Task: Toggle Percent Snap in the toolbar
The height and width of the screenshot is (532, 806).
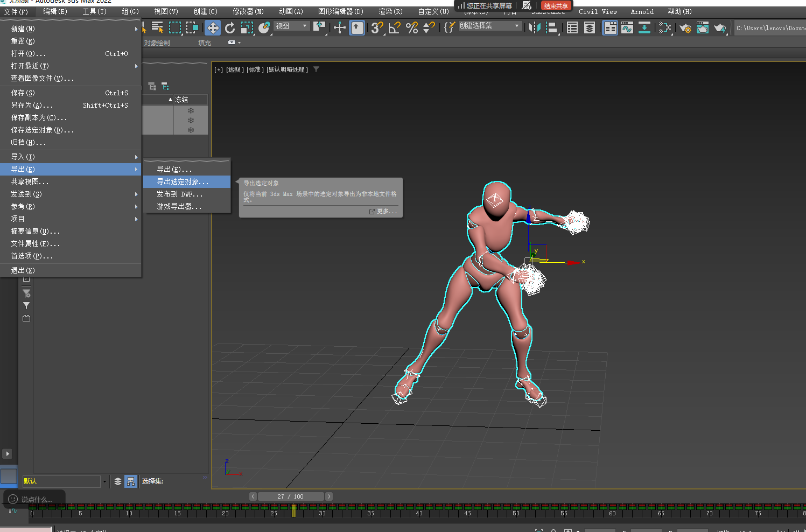Action: [x=412, y=28]
